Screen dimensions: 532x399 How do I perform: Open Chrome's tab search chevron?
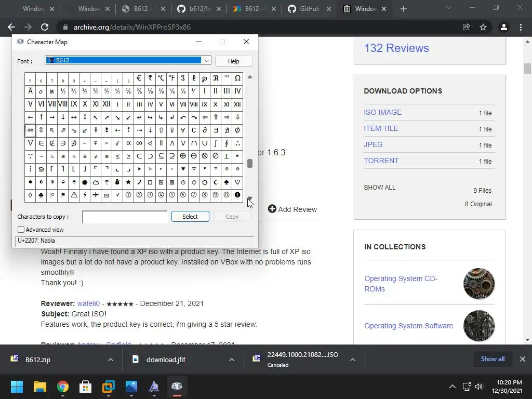pos(448,7)
